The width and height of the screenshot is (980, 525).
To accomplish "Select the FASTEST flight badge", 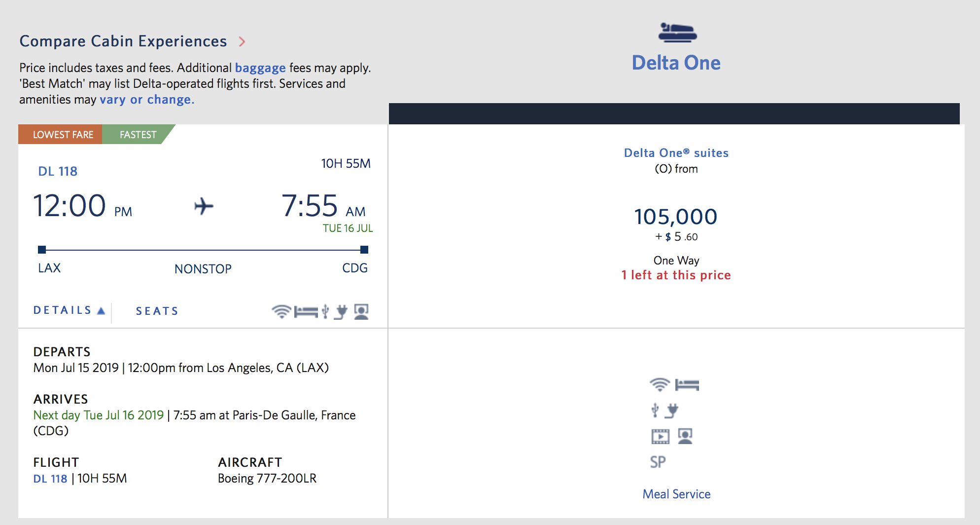I will click(137, 134).
